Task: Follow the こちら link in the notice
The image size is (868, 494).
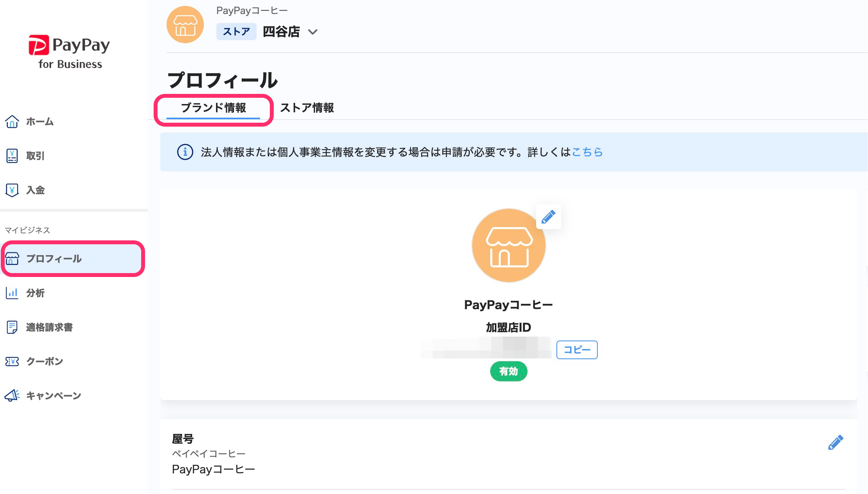Action: [587, 152]
